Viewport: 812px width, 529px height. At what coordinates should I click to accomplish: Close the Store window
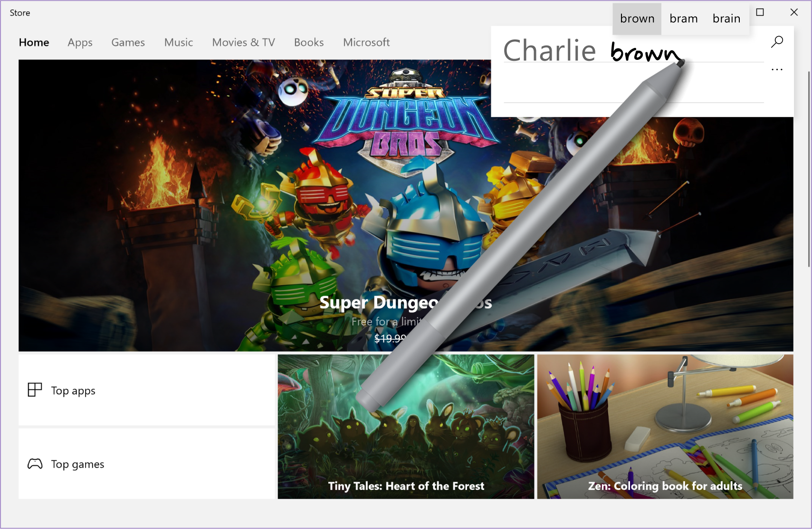pyautogui.click(x=794, y=12)
